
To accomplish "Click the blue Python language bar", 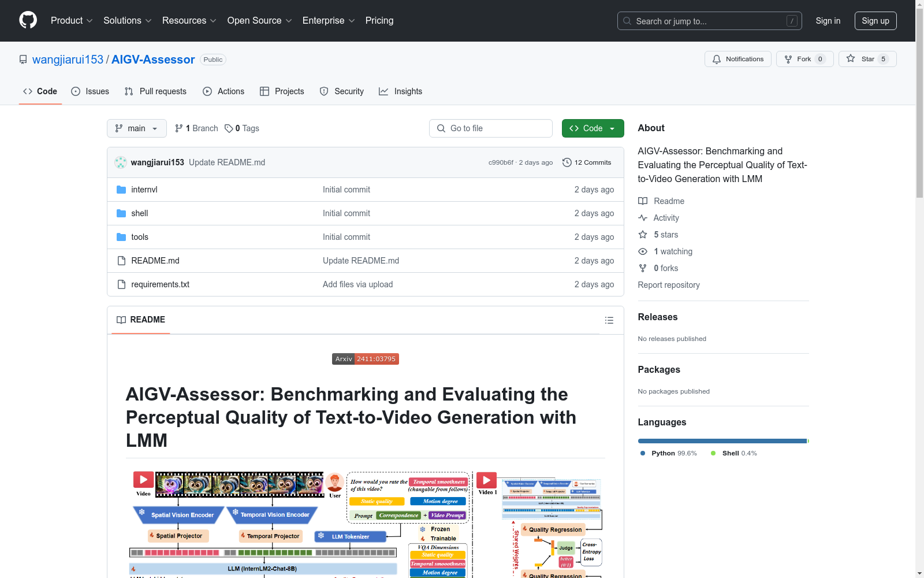I will pos(722,441).
